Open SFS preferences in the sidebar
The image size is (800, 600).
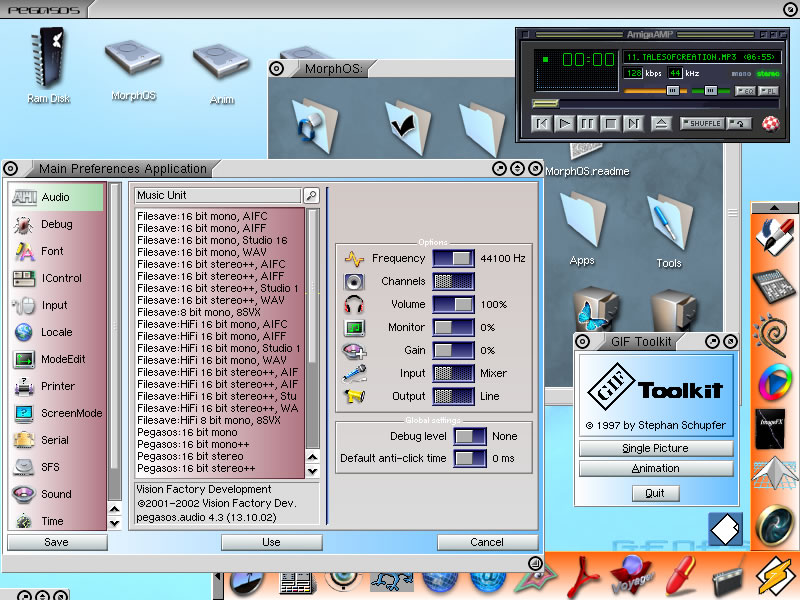[57, 467]
